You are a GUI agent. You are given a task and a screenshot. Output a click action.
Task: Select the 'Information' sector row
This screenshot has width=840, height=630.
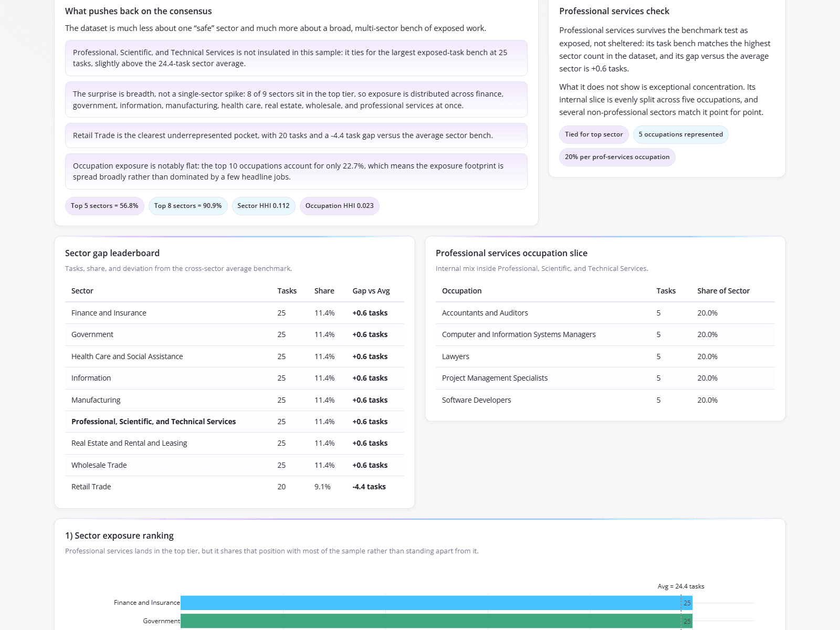235,378
